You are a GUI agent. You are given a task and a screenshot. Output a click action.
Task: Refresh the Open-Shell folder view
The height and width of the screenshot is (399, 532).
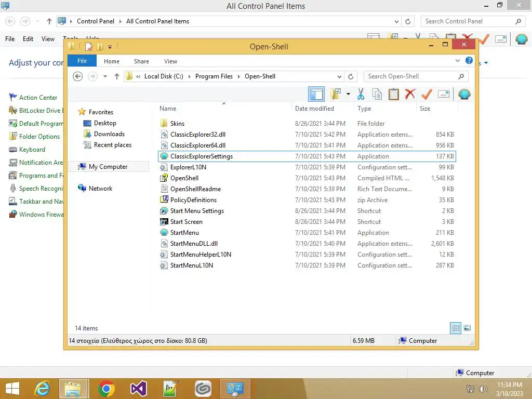(x=351, y=77)
